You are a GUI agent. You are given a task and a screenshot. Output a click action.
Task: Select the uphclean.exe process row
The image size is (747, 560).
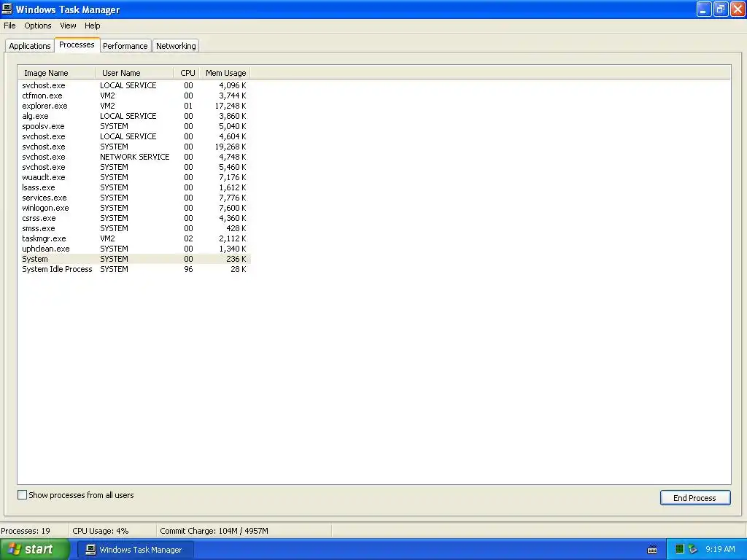point(134,249)
